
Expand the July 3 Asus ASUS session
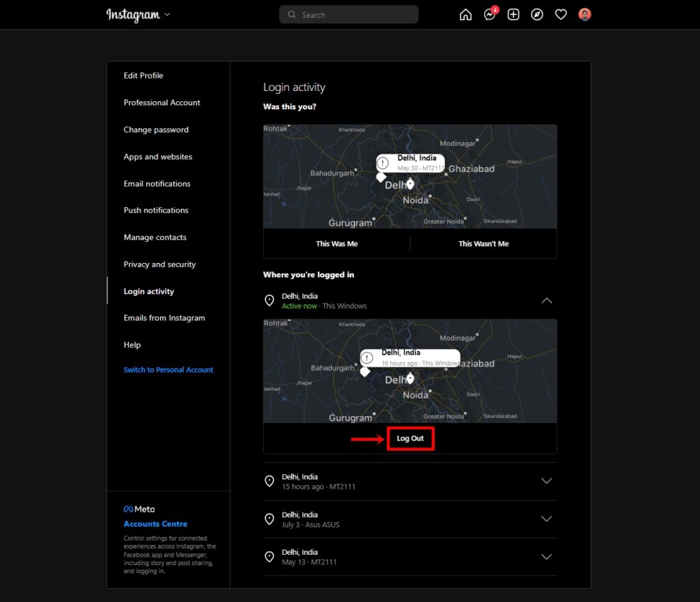(x=546, y=519)
